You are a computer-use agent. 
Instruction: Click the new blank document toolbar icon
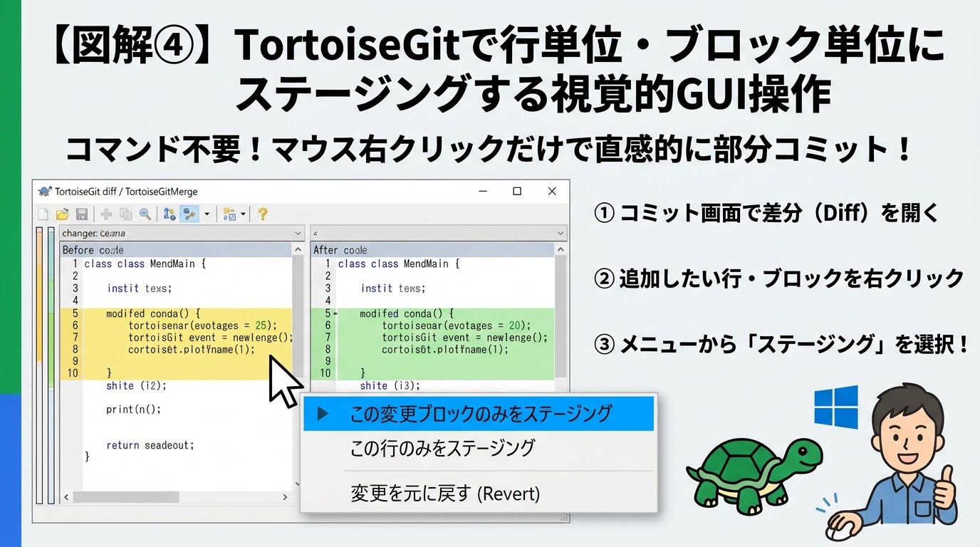[43, 214]
